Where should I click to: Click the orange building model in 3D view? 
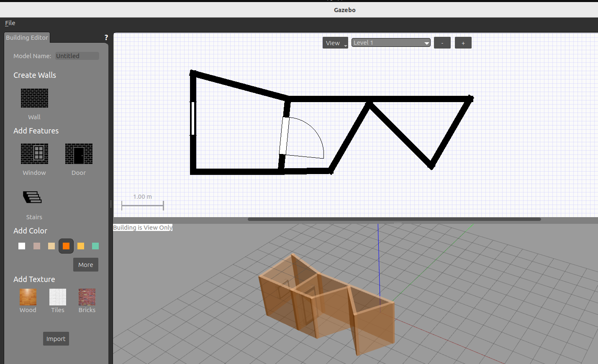pos(326,304)
